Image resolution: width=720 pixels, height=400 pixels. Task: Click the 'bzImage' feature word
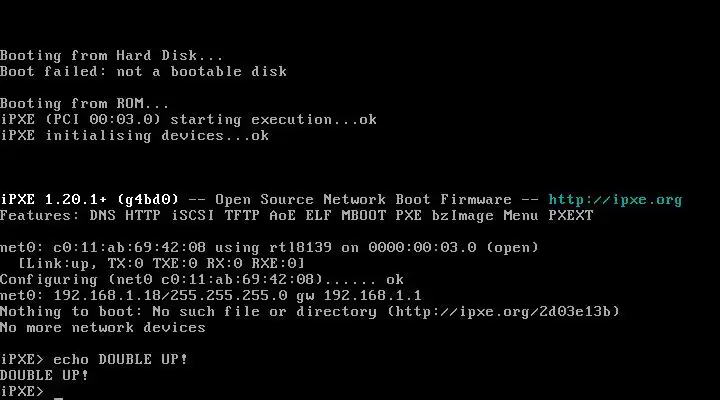click(462, 216)
